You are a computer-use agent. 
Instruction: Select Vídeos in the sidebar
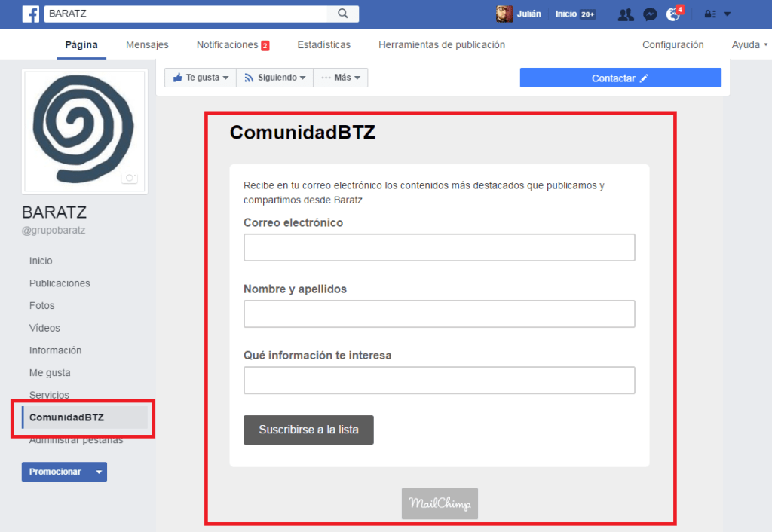(44, 328)
